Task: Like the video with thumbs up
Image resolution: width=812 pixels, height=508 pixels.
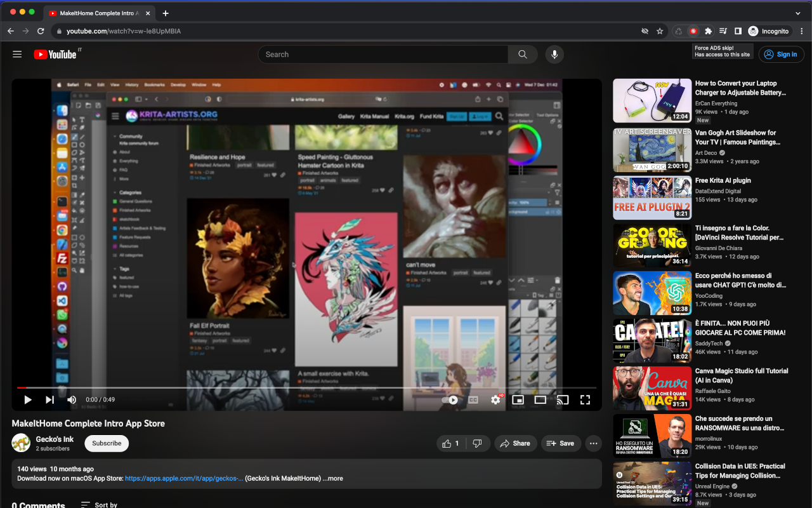Action: point(451,443)
